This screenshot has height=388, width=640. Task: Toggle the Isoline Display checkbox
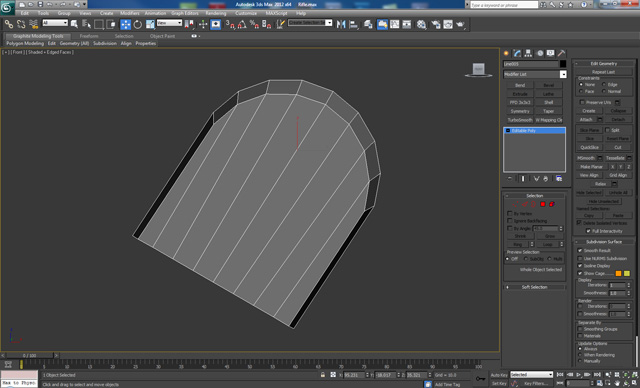point(580,266)
